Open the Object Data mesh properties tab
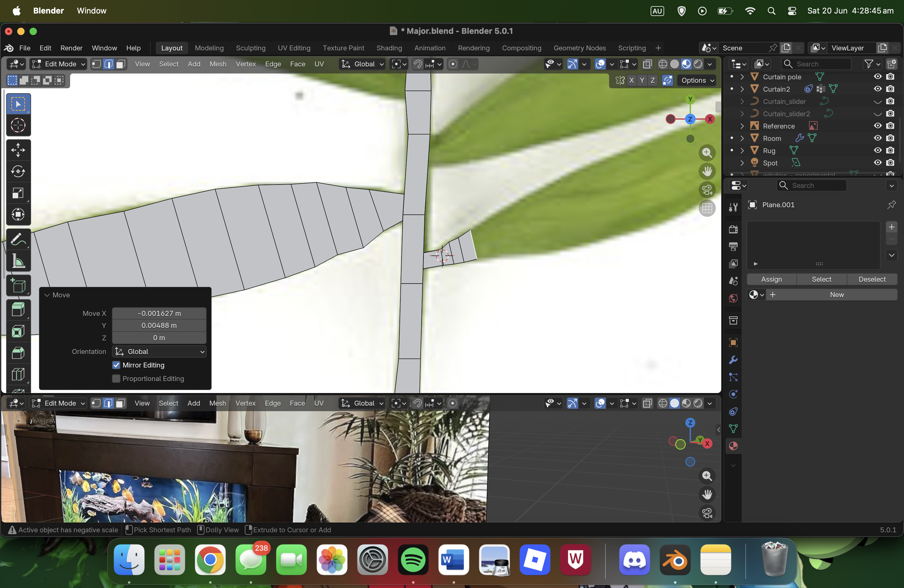The image size is (904, 588). pos(733,429)
